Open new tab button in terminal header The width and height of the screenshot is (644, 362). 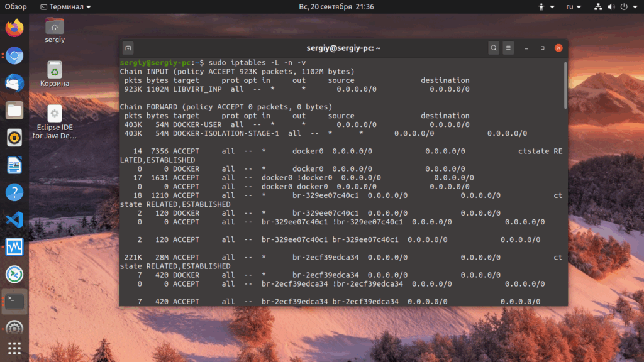click(128, 48)
